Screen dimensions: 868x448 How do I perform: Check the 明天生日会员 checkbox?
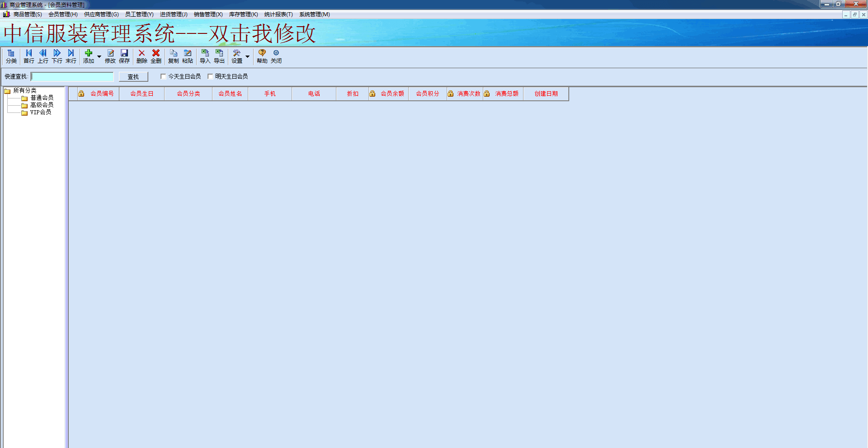(210, 76)
